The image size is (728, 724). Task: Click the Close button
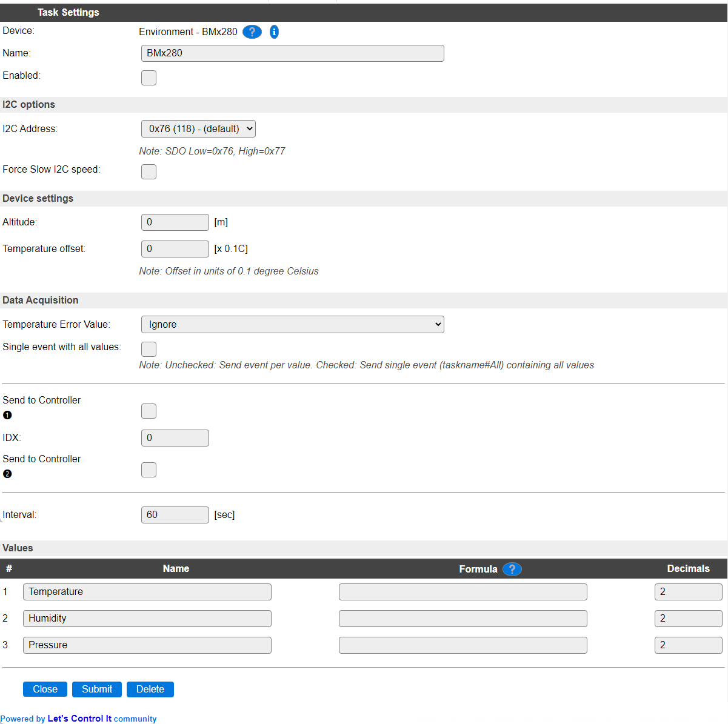[x=45, y=689]
